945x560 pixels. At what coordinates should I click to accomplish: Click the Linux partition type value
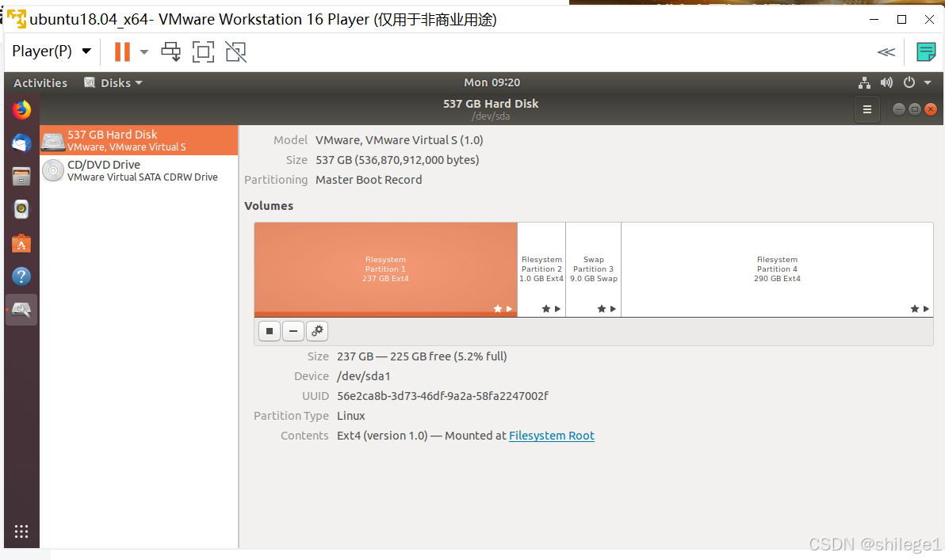pyautogui.click(x=350, y=416)
